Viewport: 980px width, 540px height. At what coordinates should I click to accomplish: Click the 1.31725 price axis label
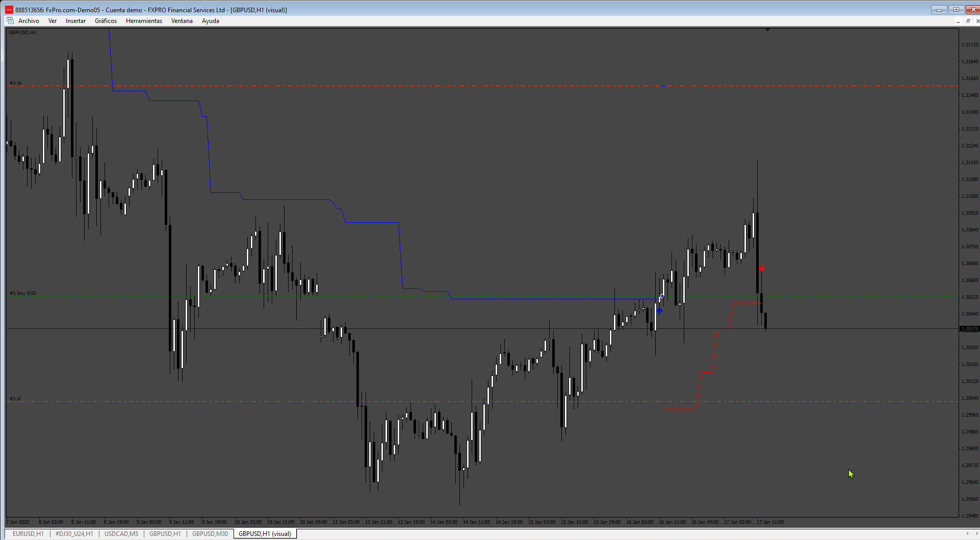click(970, 45)
